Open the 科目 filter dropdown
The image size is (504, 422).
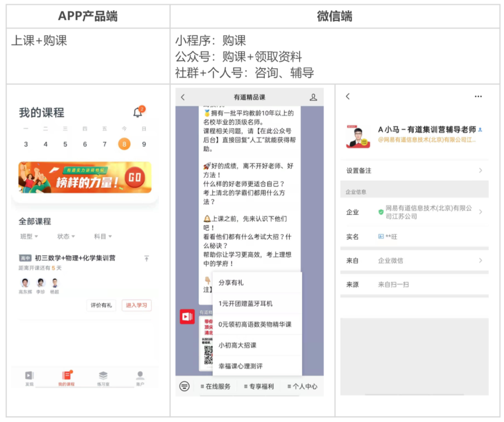point(103,236)
